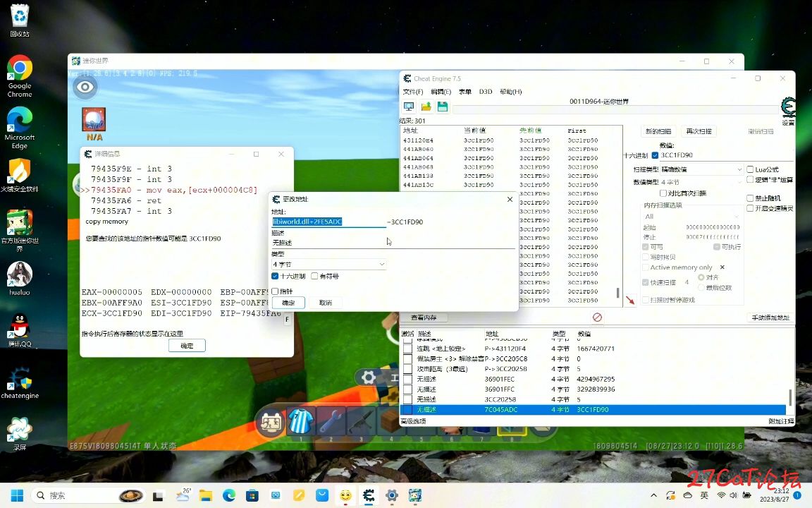This screenshot has height=508, width=812.
Task: Click the 新的扫描 button
Action: pos(658,132)
